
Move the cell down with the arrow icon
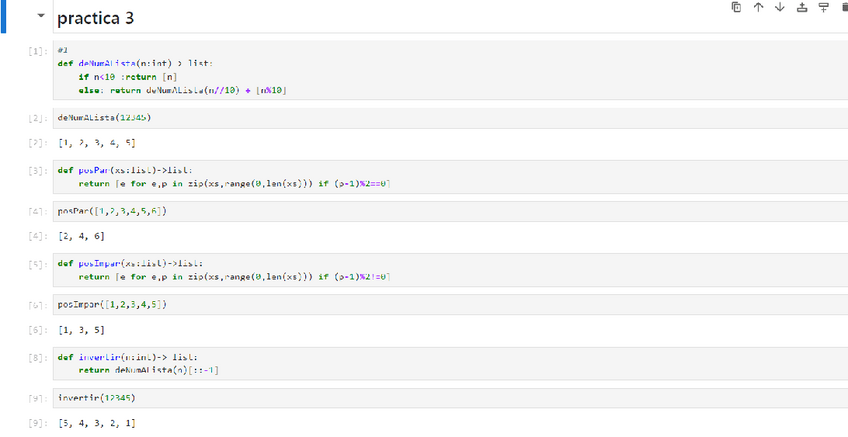click(779, 8)
